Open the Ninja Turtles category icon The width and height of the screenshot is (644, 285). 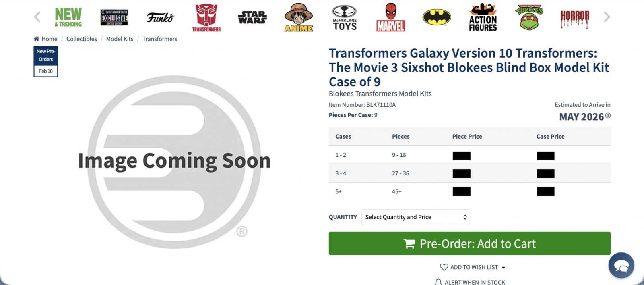[x=529, y=18]
